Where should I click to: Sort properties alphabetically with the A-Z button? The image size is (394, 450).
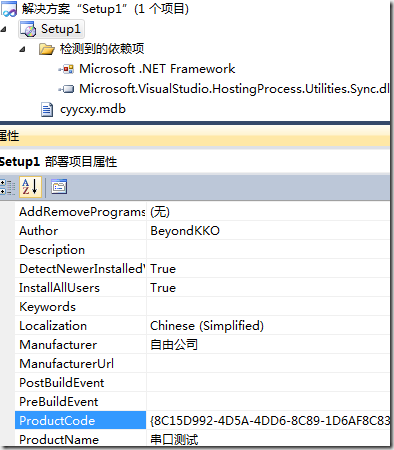click(x=30, y=187)
